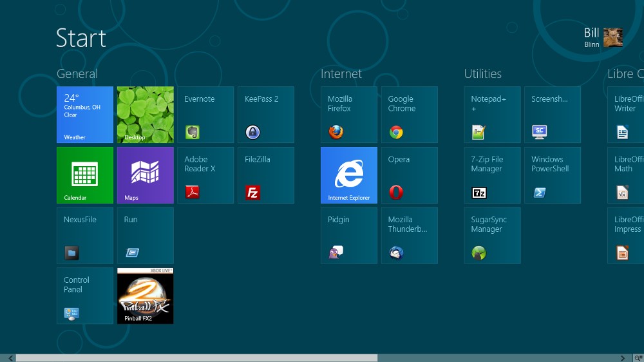Image resolution: width=644 pixels, height=362 pixels.
Task: Launch Adobe Reader X
Action: click(206, 175)
